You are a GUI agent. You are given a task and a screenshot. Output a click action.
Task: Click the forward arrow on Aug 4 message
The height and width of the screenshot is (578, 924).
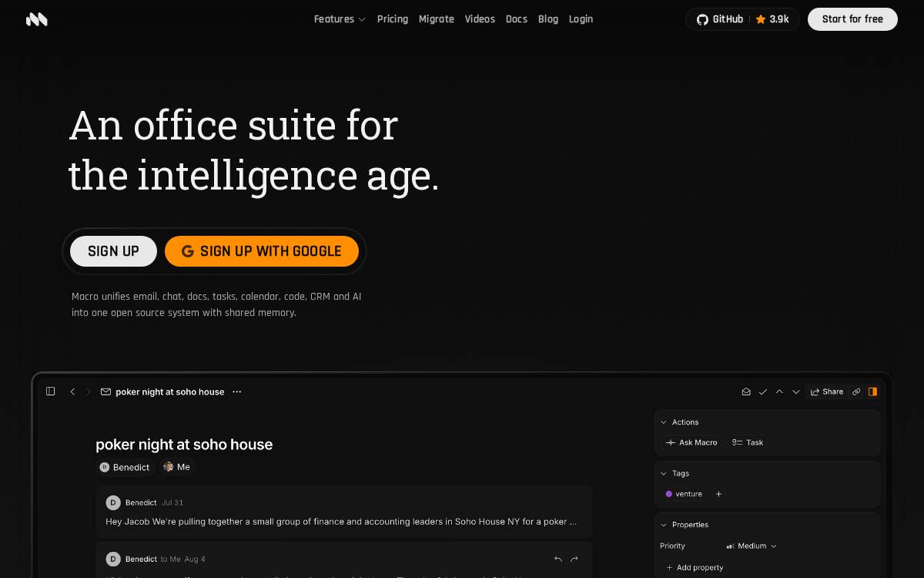(x=574, y=559)
